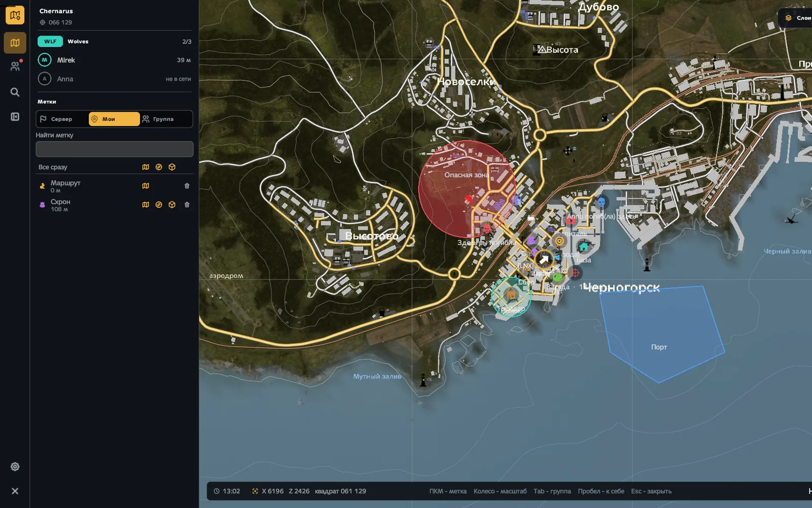Click the WLF group tag
Image resolution: width=812 pixels, height=508 pixels.
pos(50,41)
